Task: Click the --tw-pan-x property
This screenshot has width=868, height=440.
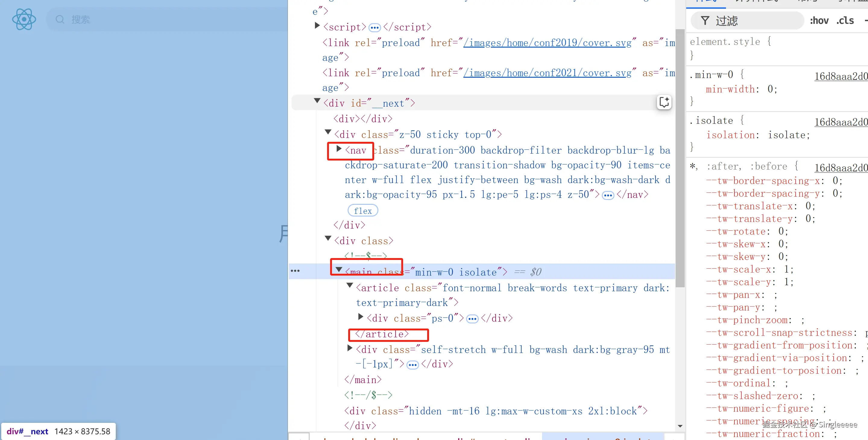Action: (x=733, y=295)
